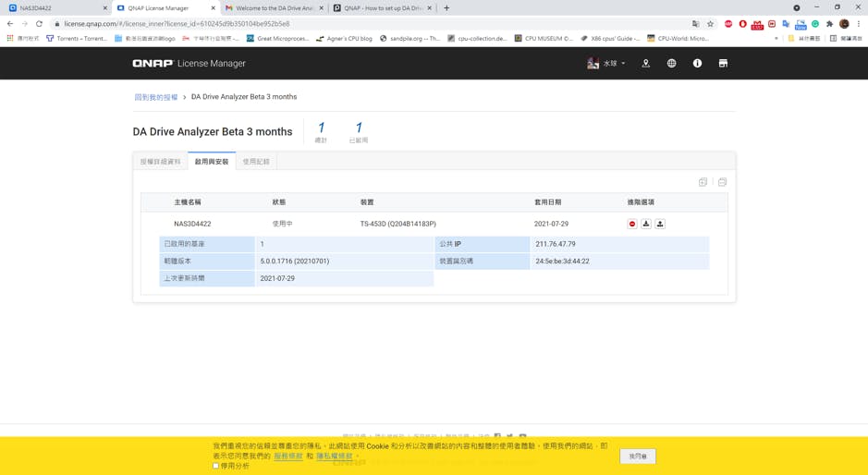Open the globe language selector icon
This screenshot has width=868, height=475.
click(671, 64)
